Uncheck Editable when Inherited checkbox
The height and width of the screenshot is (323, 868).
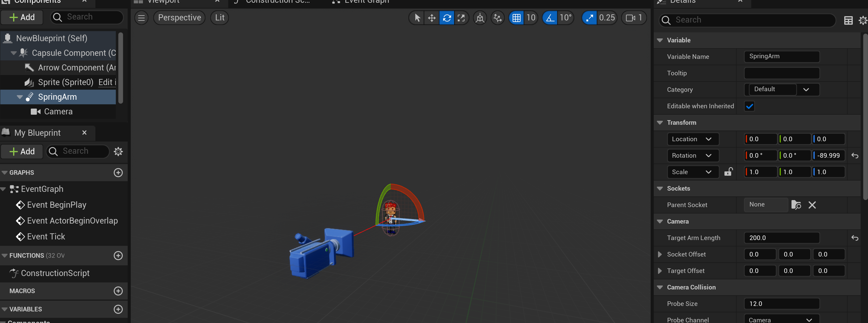749,106
